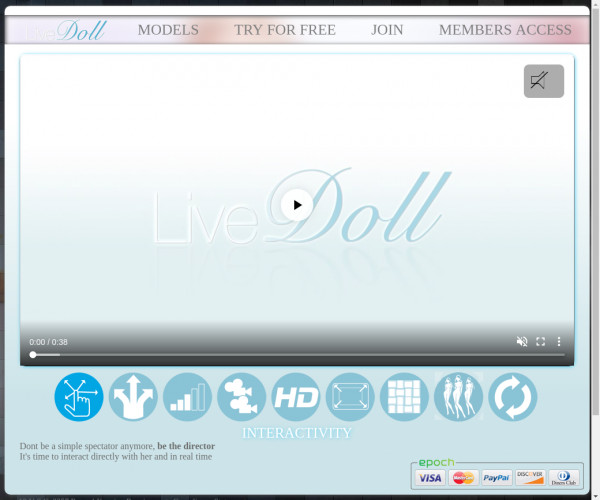Click the mosaic grid icon

[x=404, y=397]
